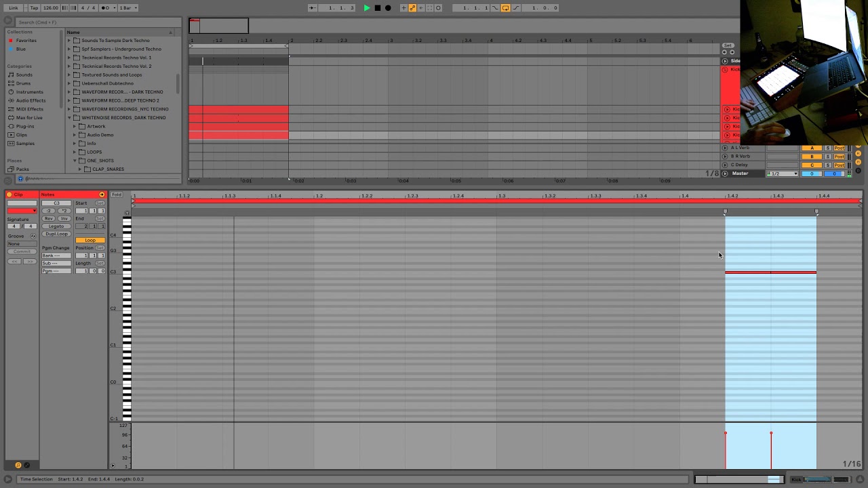Open the Master output 1/2 dropdown

click(x=783, y=174)
